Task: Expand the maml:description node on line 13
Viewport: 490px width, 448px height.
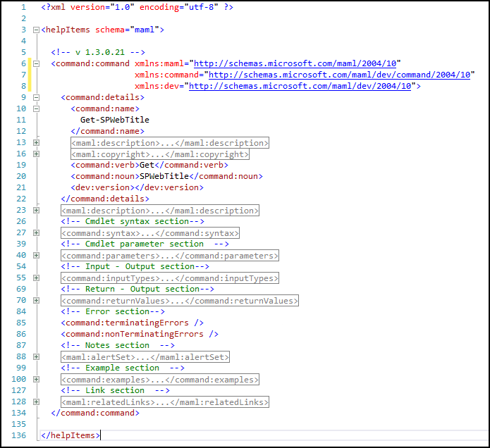Action: pyautogui.click(x=36, y=143)
